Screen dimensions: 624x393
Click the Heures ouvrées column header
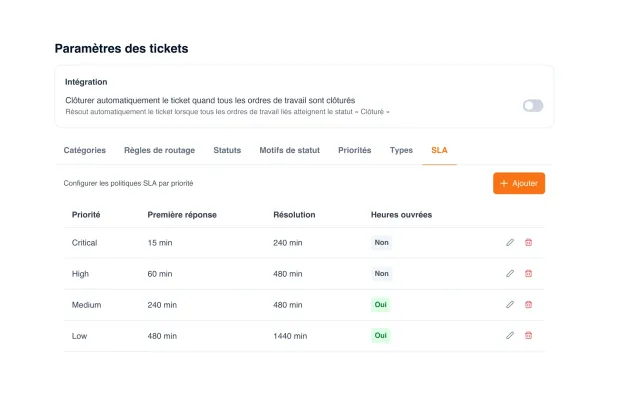(x=402, y=215)
